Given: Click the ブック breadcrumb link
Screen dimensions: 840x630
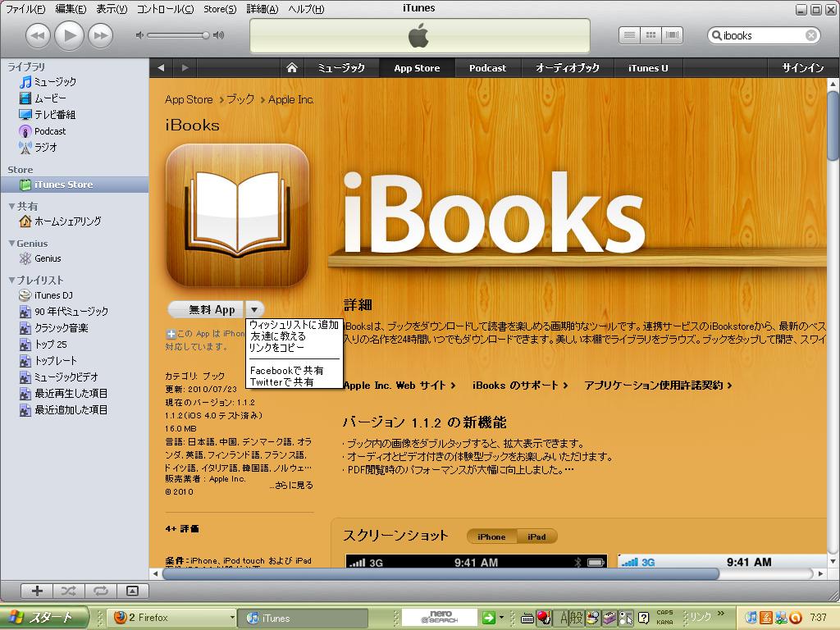Looking at the screenshot, I should coord(240,99).
